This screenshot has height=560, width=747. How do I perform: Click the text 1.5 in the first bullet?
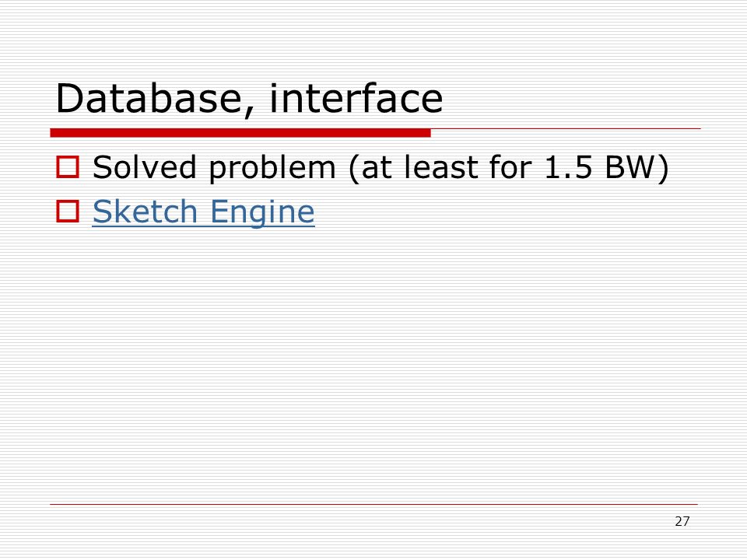[x=568, y=167]
